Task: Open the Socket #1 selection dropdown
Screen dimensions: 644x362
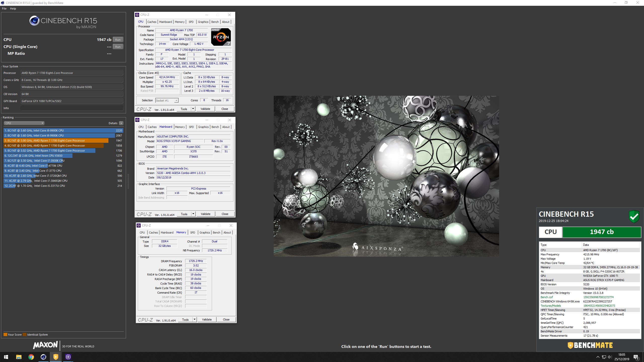Action: [167, 101]
